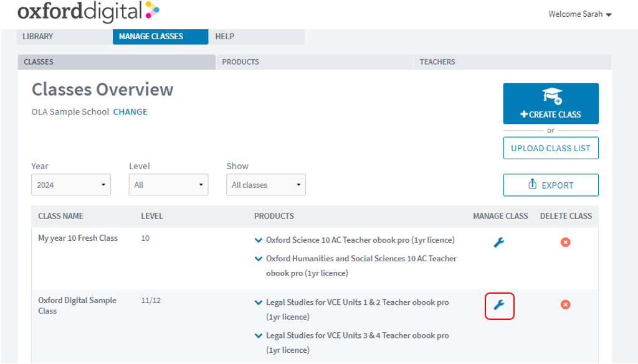
Task: Click level value 10 in first row
Action: click(x=145, y=238)
